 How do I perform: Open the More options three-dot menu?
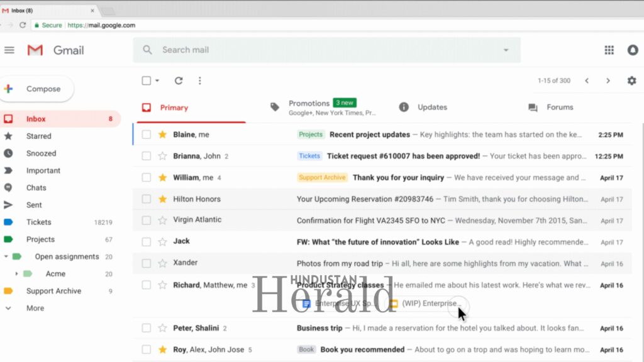pyautogui.click(x=200, y=80)
